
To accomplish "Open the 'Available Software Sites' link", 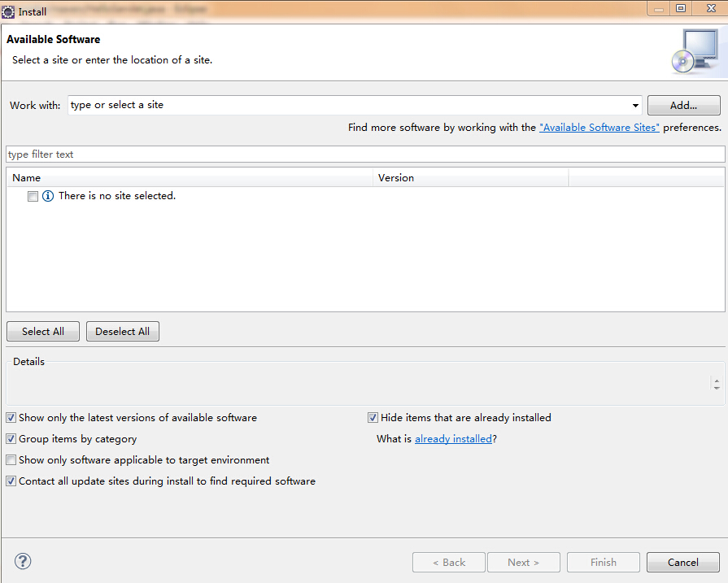I will click(x=599, y=127).
